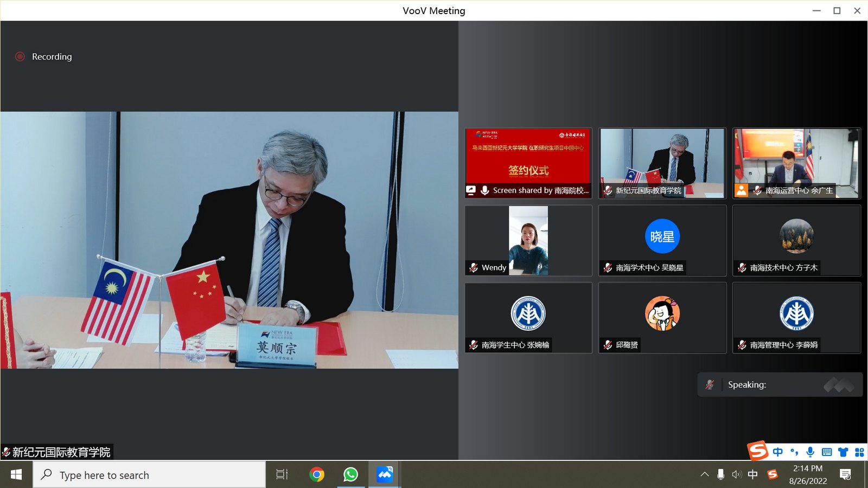Click the Screen shared by 南海院校 label
This screenshot has height=488, width=868.
(x=541, y=190)
